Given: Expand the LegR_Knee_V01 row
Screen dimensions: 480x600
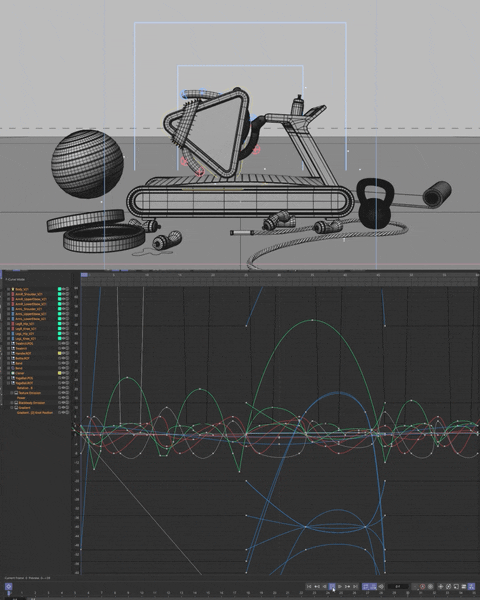Looking at the screenshot, I should pyautogui.click(x=8, y=329).
